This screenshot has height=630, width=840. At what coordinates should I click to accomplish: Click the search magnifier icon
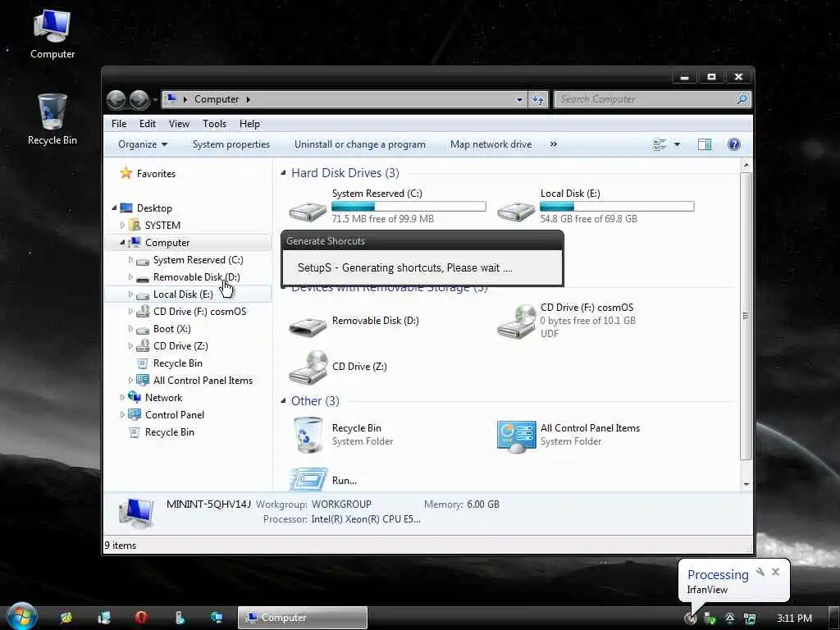pos(742,99)
